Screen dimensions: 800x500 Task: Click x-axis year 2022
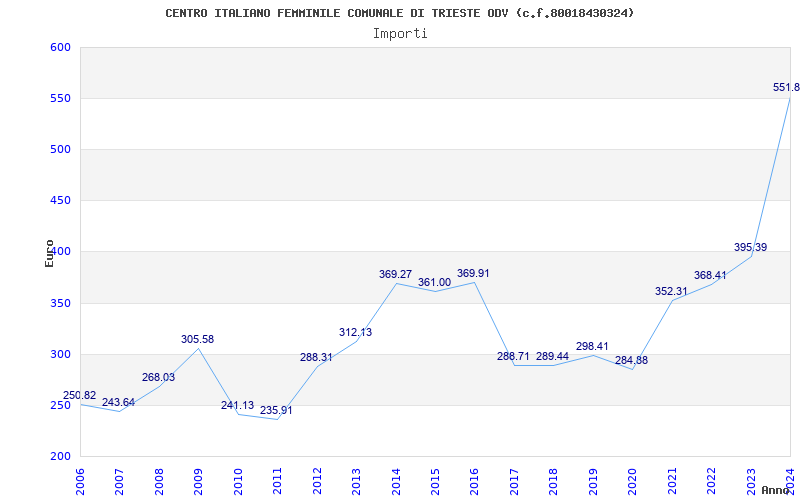click(711, 481)
